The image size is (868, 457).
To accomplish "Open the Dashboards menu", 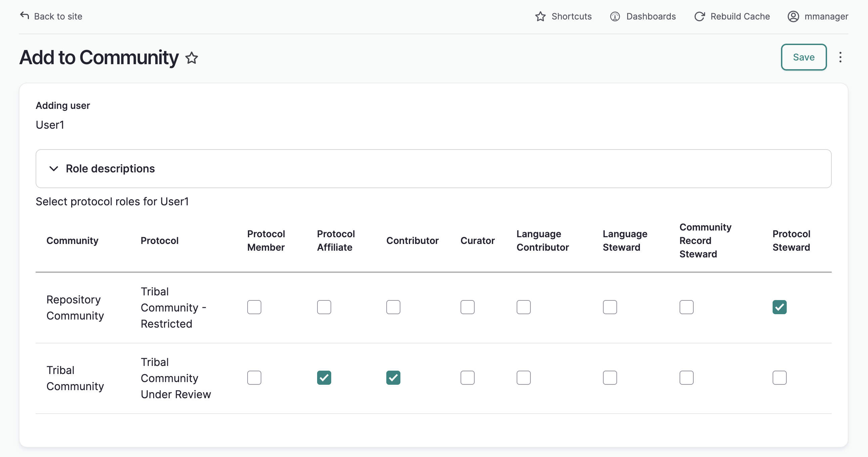I will point(643,16).
